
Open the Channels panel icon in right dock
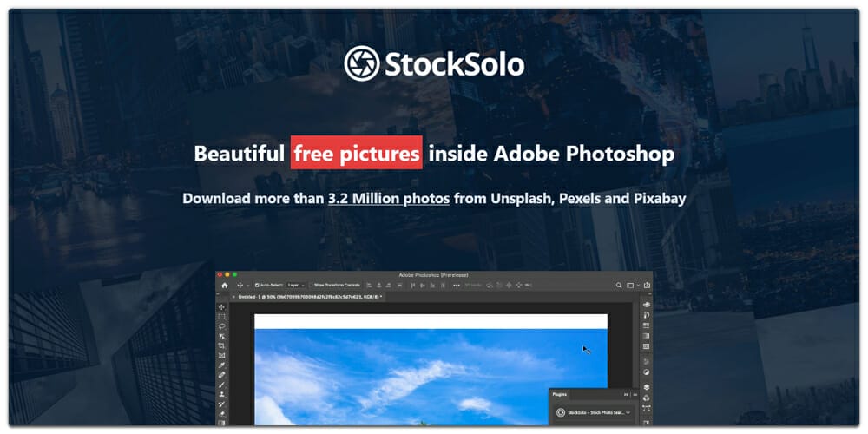pos(646,398)
